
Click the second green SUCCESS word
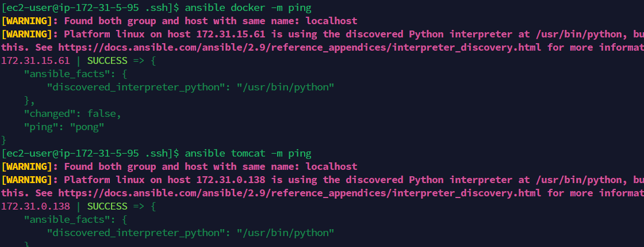coord(107,206)
